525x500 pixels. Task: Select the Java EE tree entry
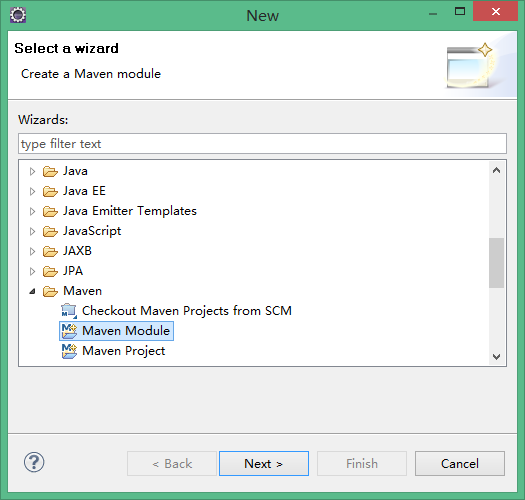pyautogui.click(x=84, y=191)
